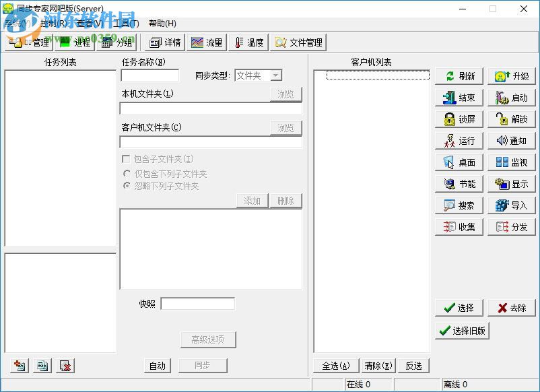Click the 搜索 search clients icon
The image size is (540, 392).
click(x=459, y=205)
